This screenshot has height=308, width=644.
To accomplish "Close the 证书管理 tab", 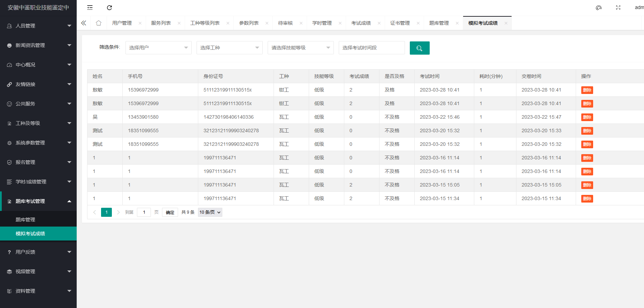I will click(418, 23).
